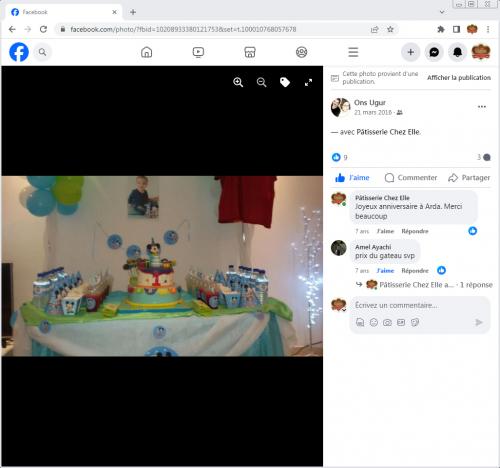
Task: Open Chrome three-dot menu
Action: (488, 29)
